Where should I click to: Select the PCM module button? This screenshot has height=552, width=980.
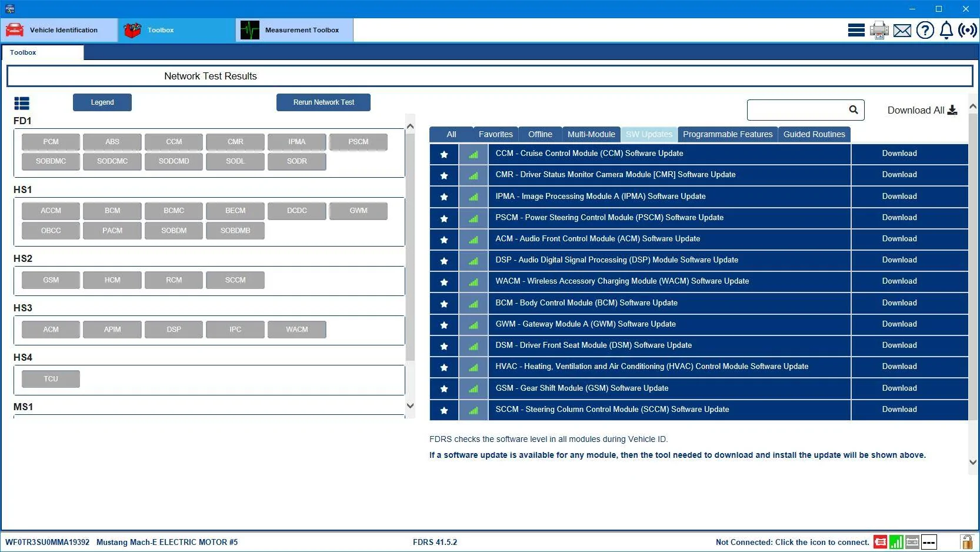(51, 142)
